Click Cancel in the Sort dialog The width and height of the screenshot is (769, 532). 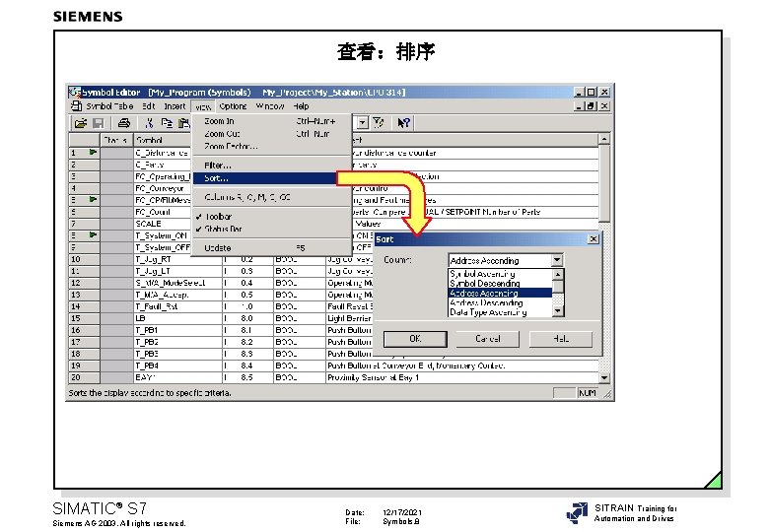click(487, 339)
